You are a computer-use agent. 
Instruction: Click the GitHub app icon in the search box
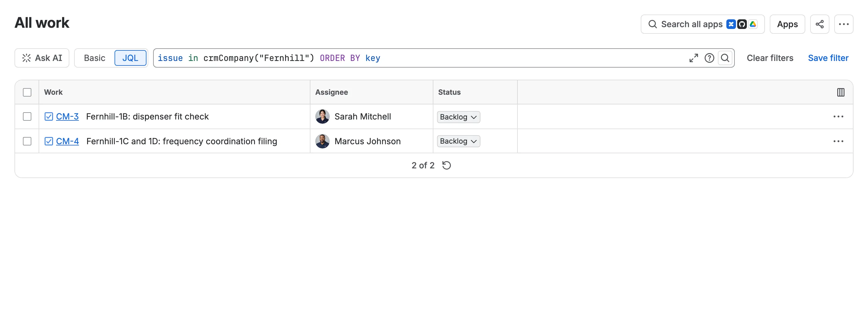[x=742, y=24]
